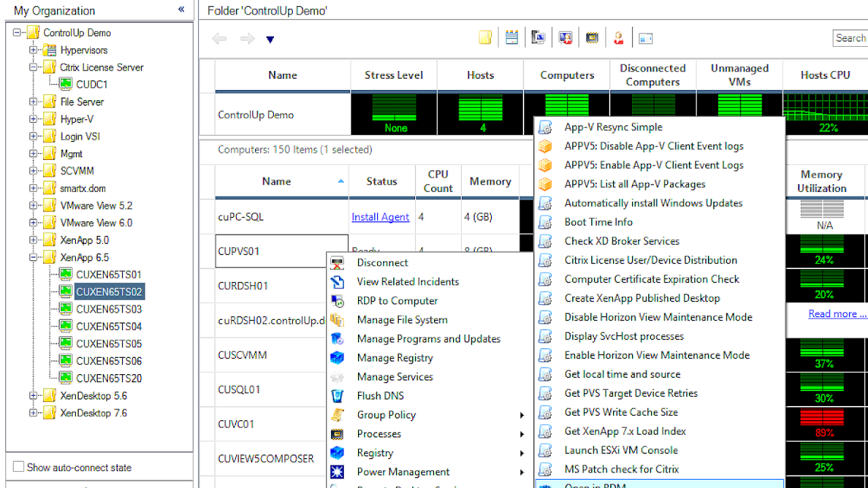
Task: Expand the Hypervisors folder
Action: [33, 50]
